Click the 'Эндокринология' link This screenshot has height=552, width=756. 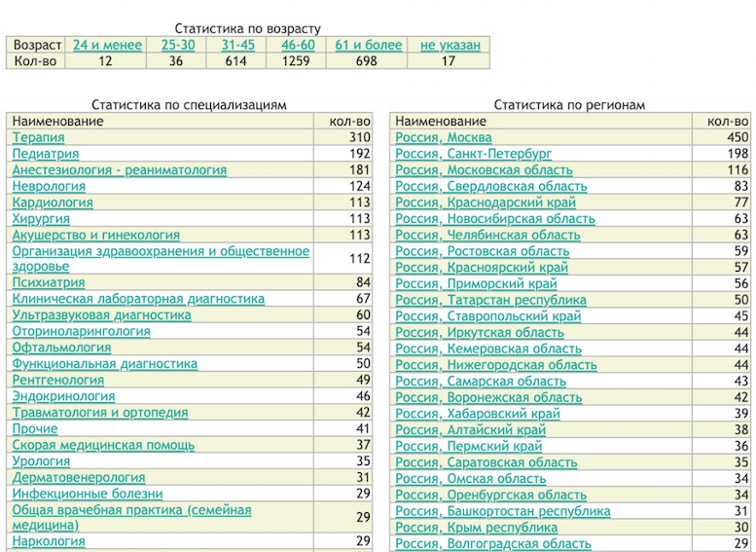pos(63,396)
